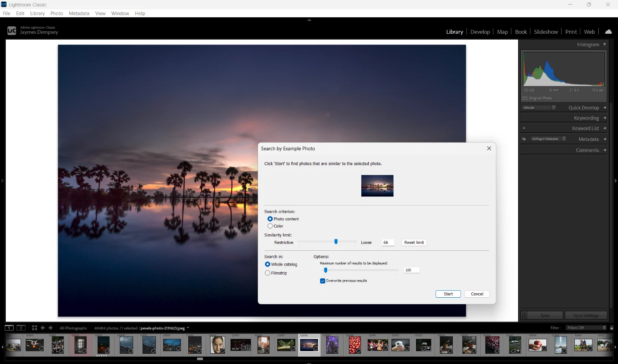Click the Reset limit button
Viewport: 618px width, 364px height.
[x=414, y=242]
